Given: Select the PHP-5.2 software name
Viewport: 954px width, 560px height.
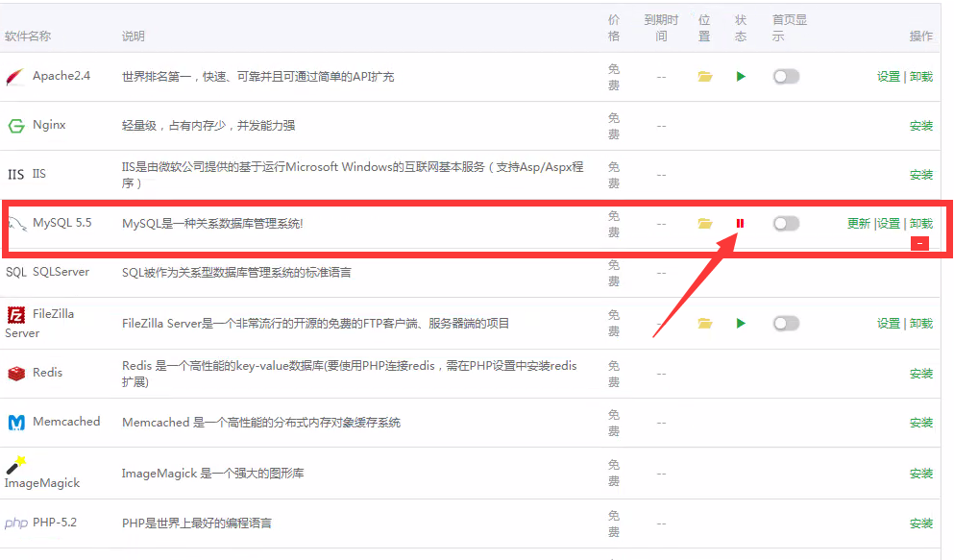Looking at the screenshot, I should click(55, 523).
